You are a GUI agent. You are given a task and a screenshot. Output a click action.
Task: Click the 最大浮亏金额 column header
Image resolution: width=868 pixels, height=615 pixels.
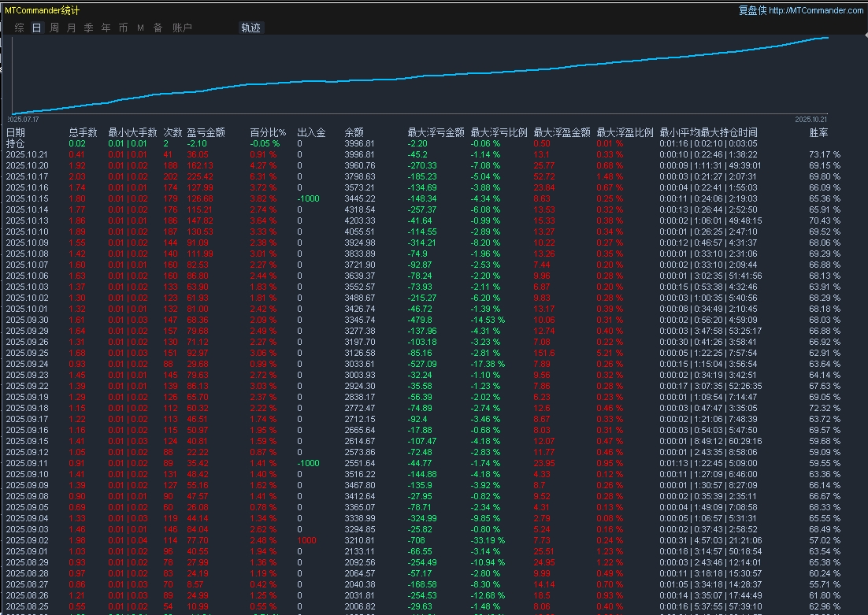(x=436, y=133)
